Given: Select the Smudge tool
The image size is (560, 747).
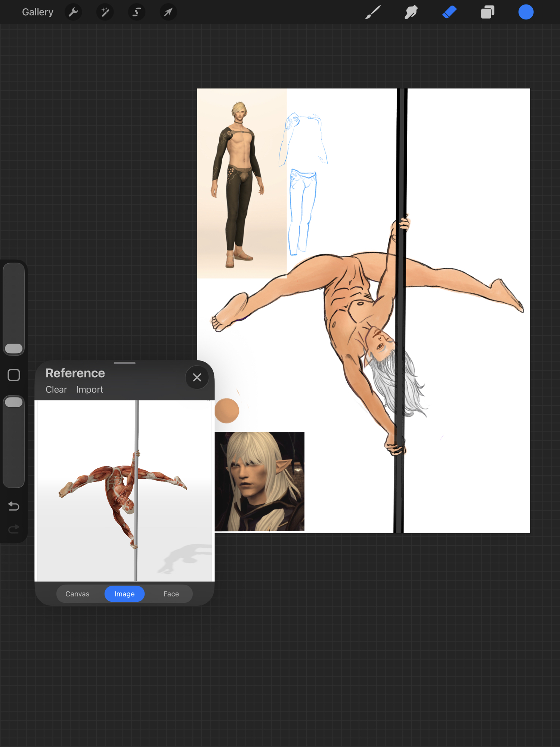Looking at the screenshot, I should (411, 12).
